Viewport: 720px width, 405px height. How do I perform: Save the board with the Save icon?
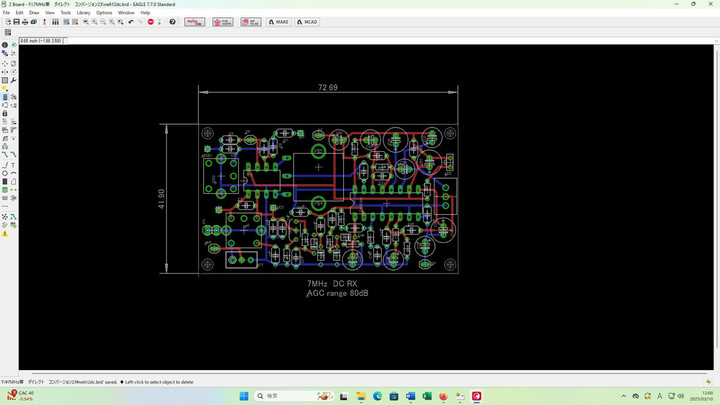[x=17, y=22]
